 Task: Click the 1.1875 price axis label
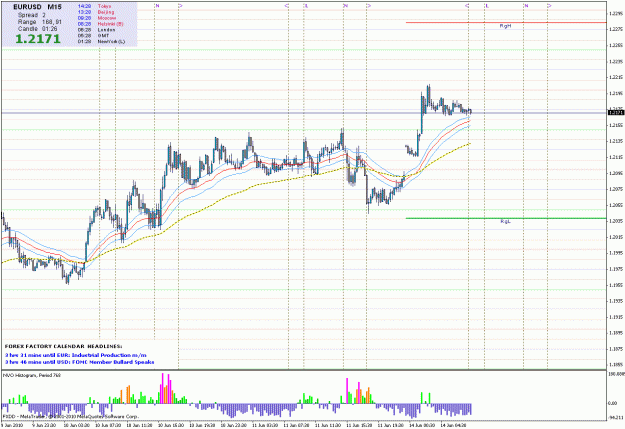coord(616,349)
